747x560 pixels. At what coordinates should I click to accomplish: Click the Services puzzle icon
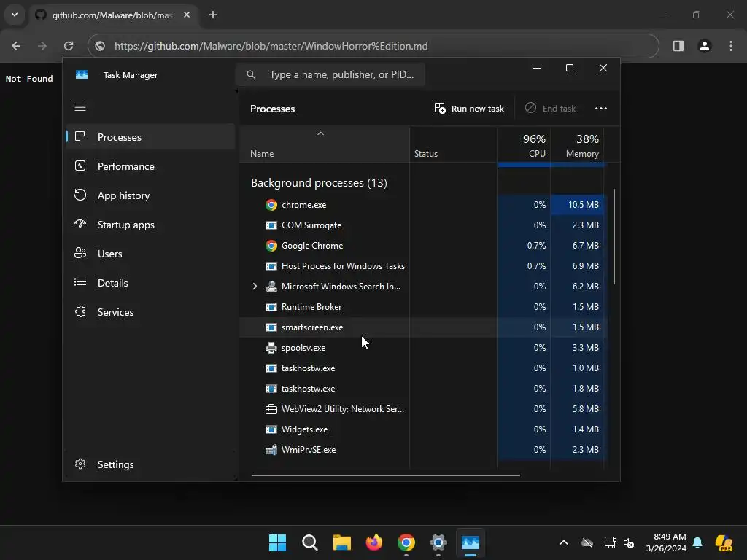click(80, 311)
